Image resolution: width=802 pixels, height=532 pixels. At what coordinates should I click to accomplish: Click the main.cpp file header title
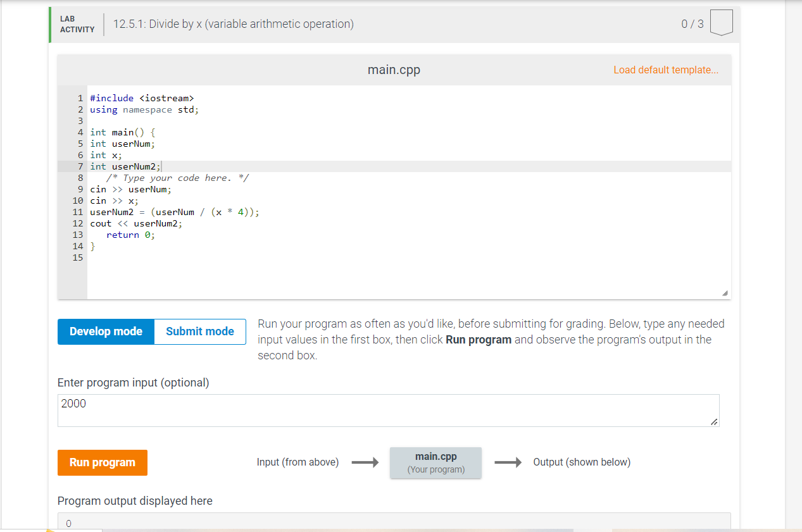[393, 70]
